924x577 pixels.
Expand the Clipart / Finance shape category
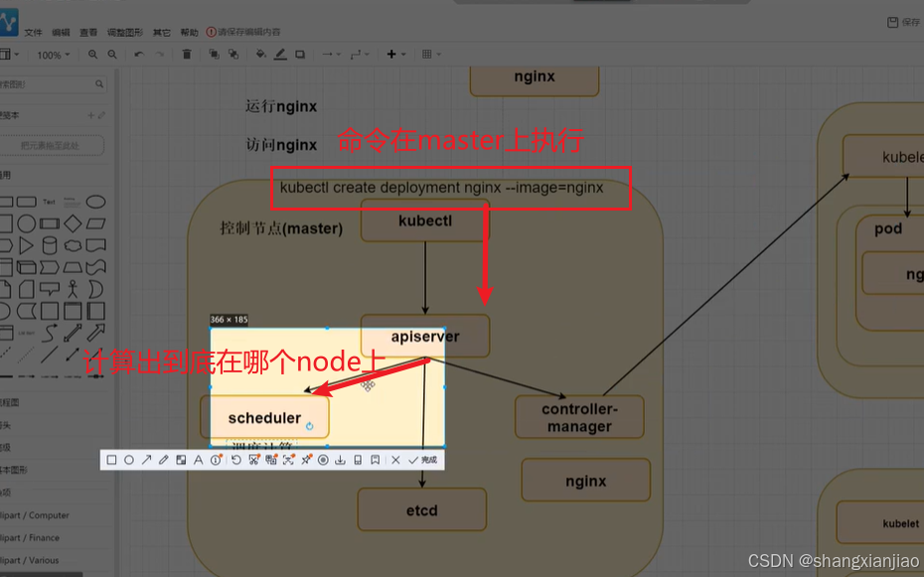[x=30, y=537]
